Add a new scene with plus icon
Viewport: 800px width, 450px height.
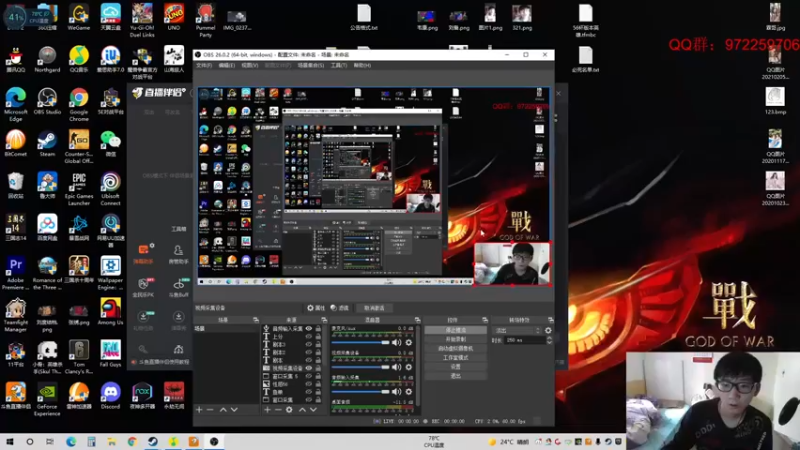pyautogui.click(x=199, y=409)
